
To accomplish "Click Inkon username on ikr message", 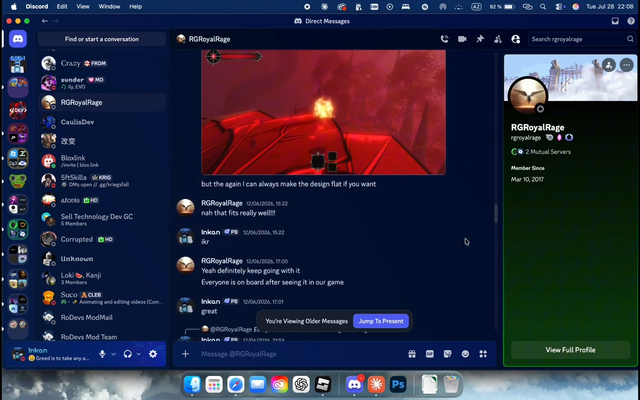I will [x=211, y=232].
